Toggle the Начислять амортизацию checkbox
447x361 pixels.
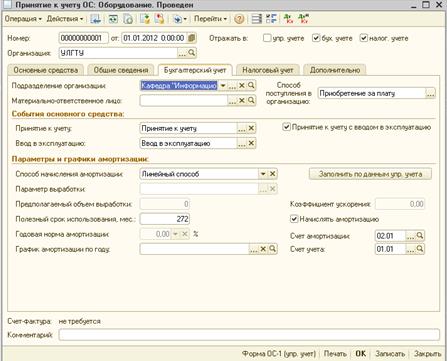pyautogui.click(x=294, y=219)
